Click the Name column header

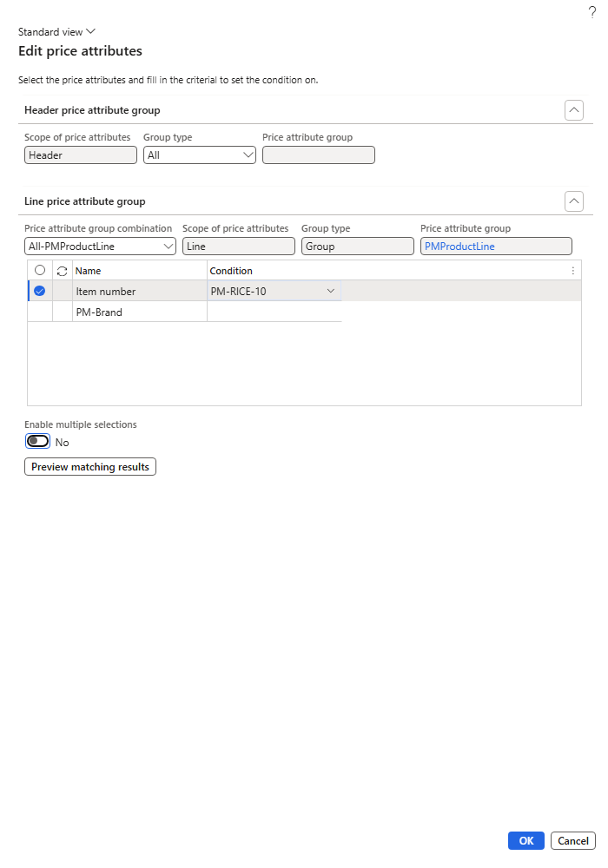(140, 271)
